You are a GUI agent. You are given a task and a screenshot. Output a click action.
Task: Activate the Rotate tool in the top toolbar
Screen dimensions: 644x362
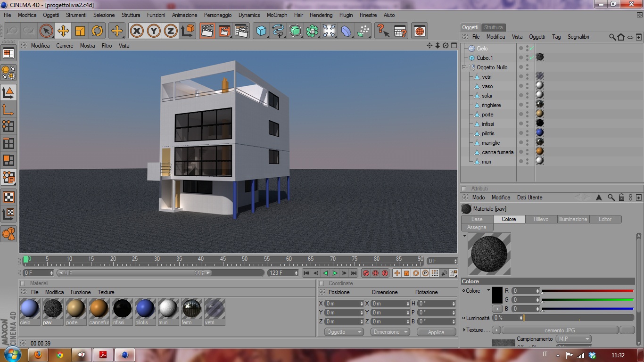[97, 31]
